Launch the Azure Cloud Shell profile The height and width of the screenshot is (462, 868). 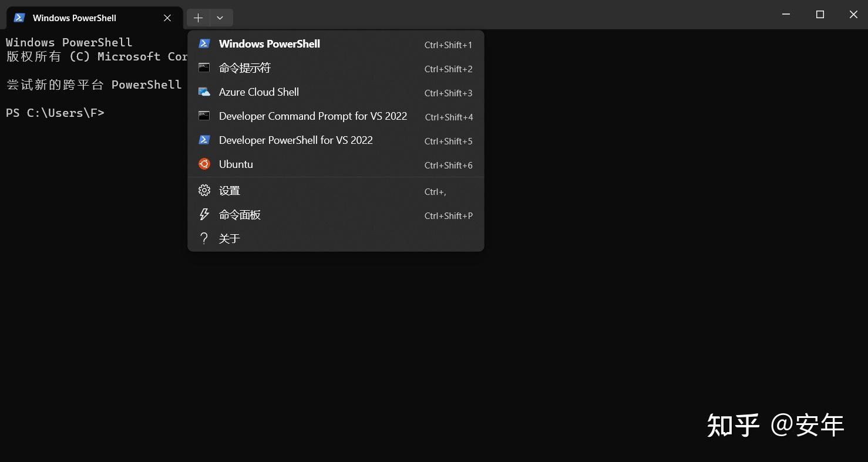click(259, 92)
